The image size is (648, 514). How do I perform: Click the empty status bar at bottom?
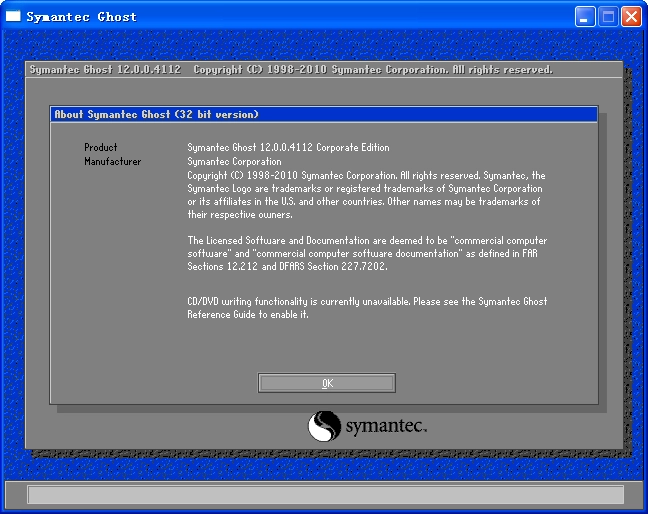[324, 494]
